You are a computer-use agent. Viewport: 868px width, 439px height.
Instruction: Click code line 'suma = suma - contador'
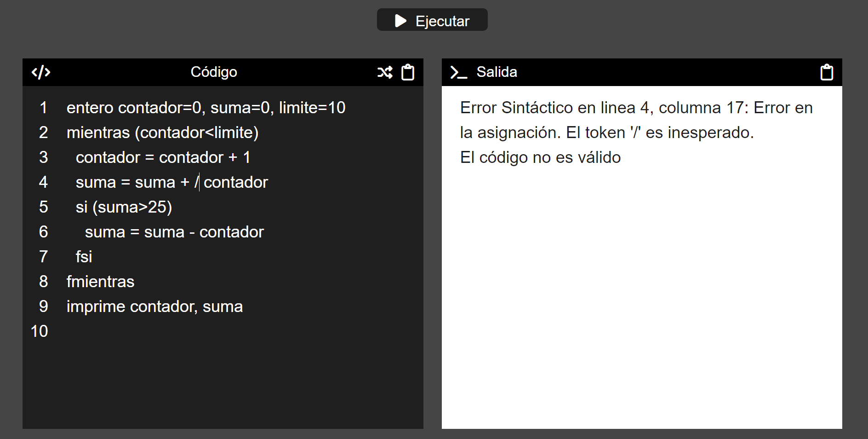(175, 232)
